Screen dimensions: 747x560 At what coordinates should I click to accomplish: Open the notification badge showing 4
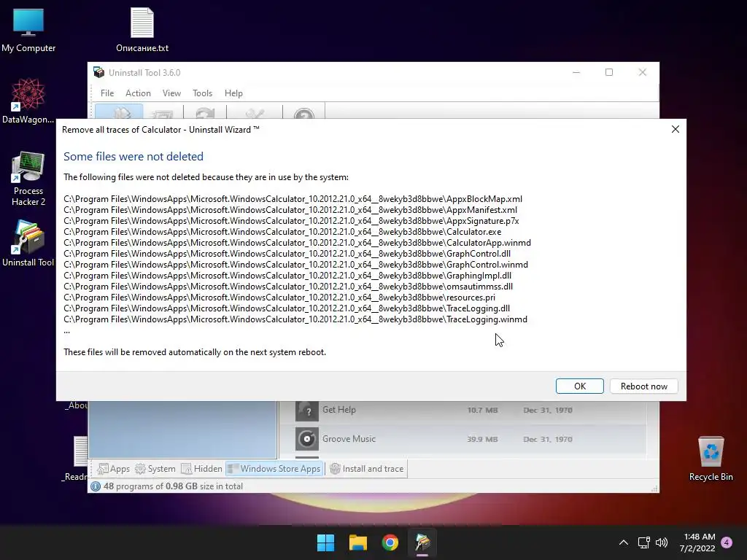pos(727,542)
